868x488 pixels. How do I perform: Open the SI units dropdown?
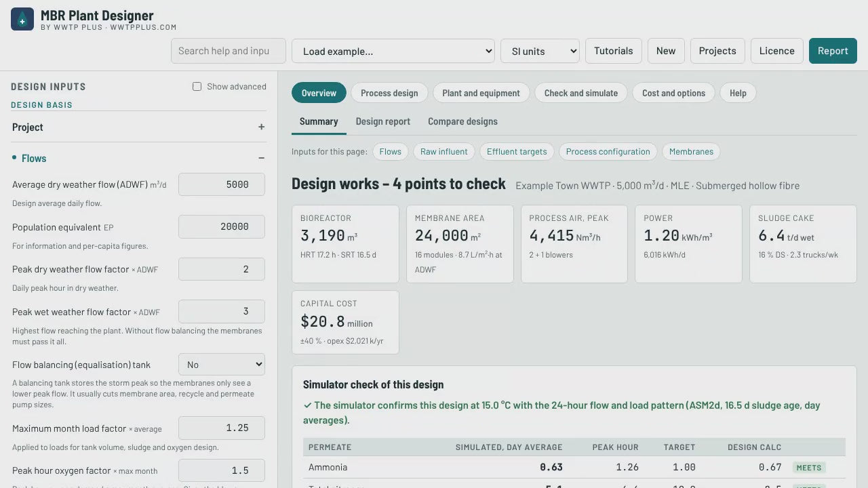pyautogui.click(x=540, y=51)
